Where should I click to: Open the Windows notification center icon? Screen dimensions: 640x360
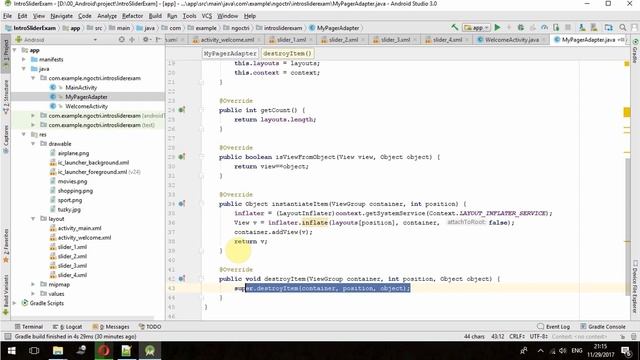tap(626, 351)
